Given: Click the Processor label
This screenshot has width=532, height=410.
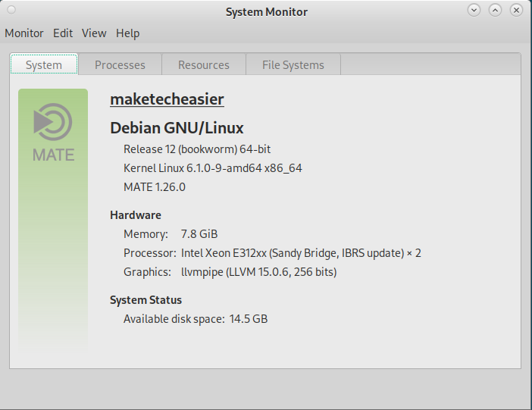Looking at the screenshot, I should (149, 253).
